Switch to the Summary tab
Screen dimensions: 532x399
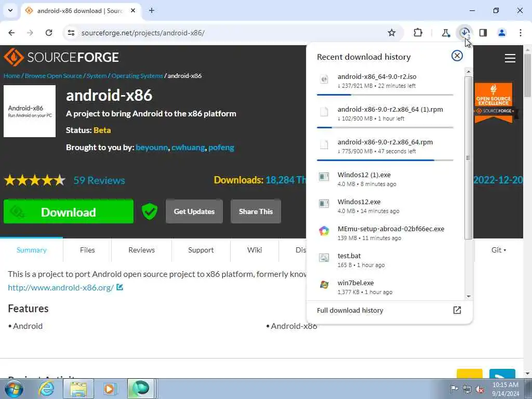[x=31, y=250]
